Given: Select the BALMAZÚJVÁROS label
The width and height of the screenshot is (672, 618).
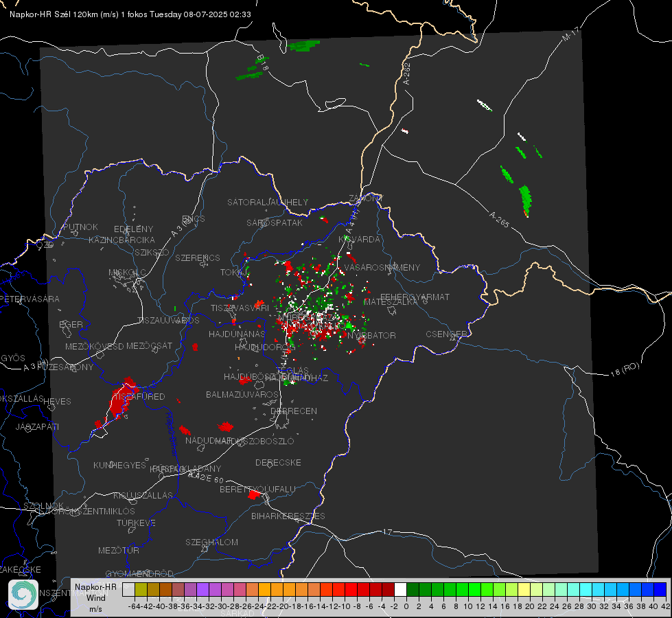Looking at the screenshot, I should 242,395.
